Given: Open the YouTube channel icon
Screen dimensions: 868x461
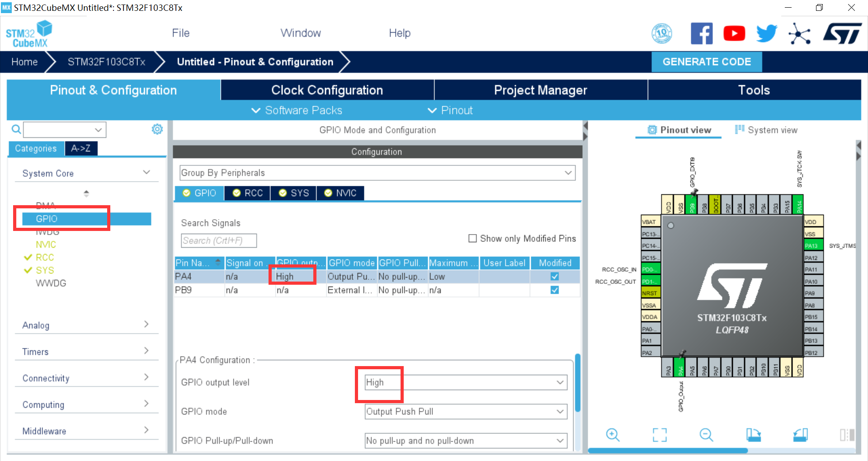Looking at the screenshot, I should coord(734,33).
